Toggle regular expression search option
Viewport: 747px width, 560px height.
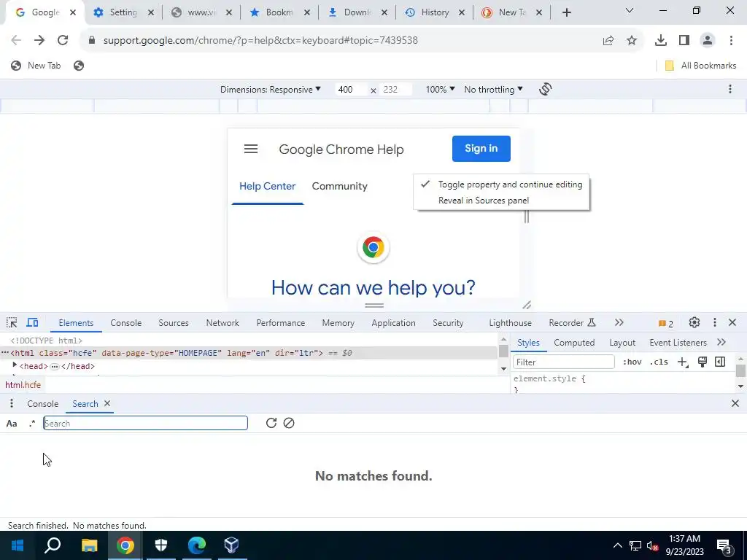[x=32, y=424]
